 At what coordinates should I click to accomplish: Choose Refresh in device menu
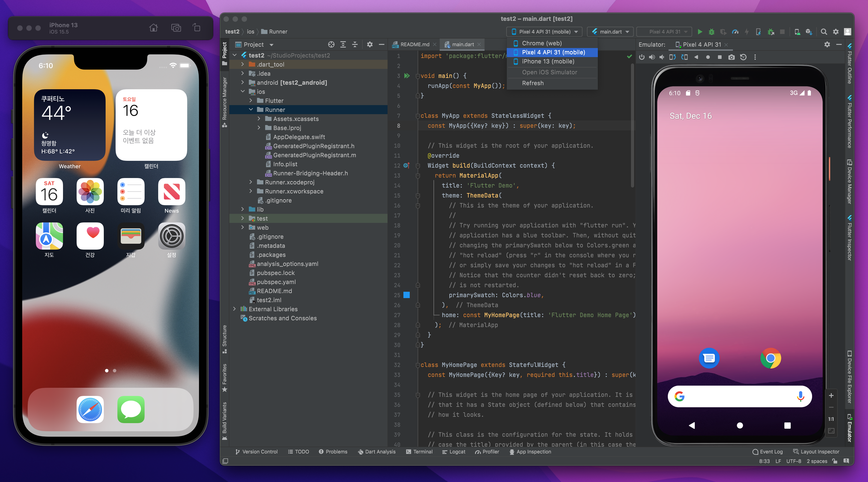533,83
